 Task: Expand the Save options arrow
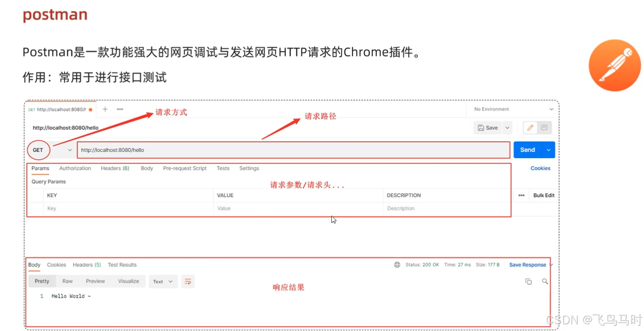507,128
